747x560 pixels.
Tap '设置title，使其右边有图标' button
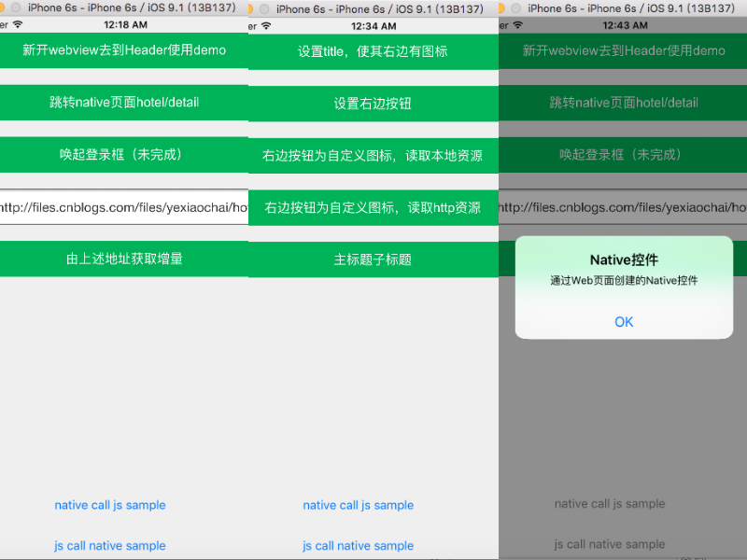click(x=373, y=51)
